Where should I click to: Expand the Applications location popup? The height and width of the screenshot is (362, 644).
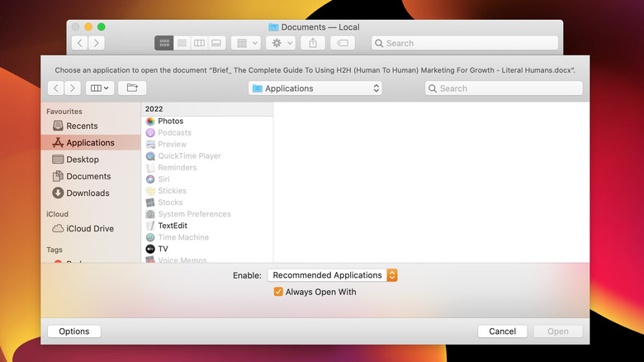315,88
